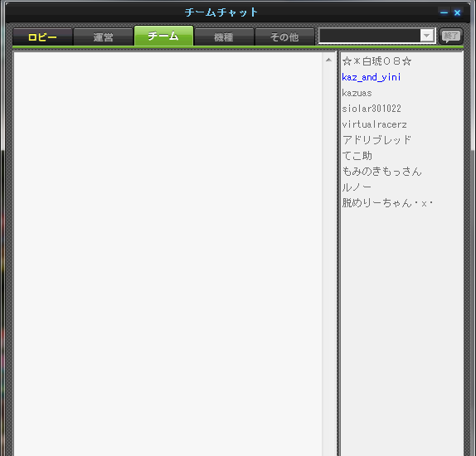Click the empty combo box field

tap(370, 36)
